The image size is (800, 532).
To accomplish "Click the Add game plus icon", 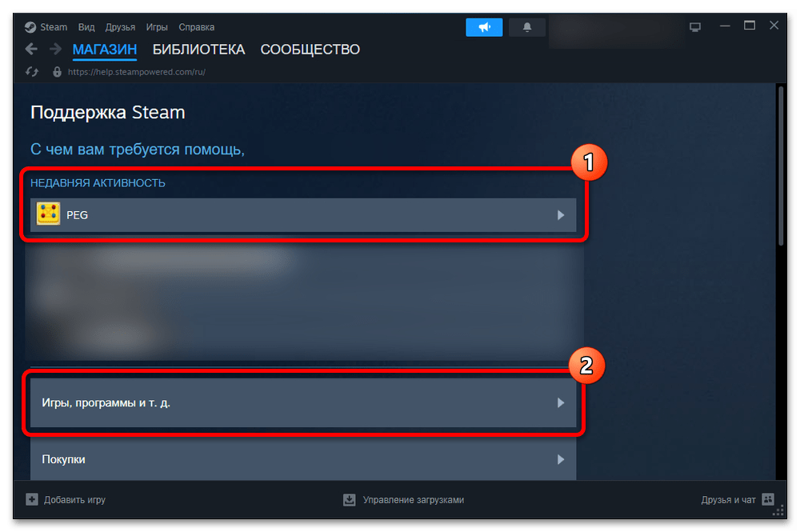I will point(32,499).
